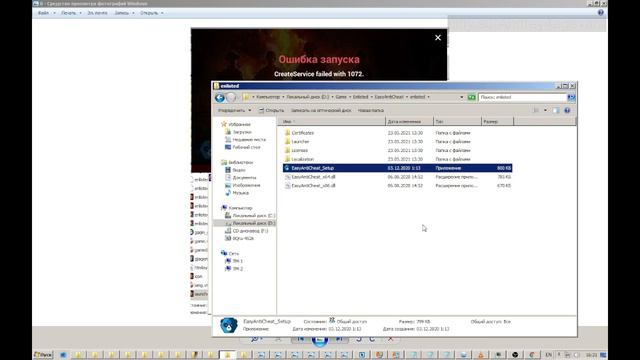Click the EN language indicator in the tray
The image size is (640, 360).
pos(548,355)
